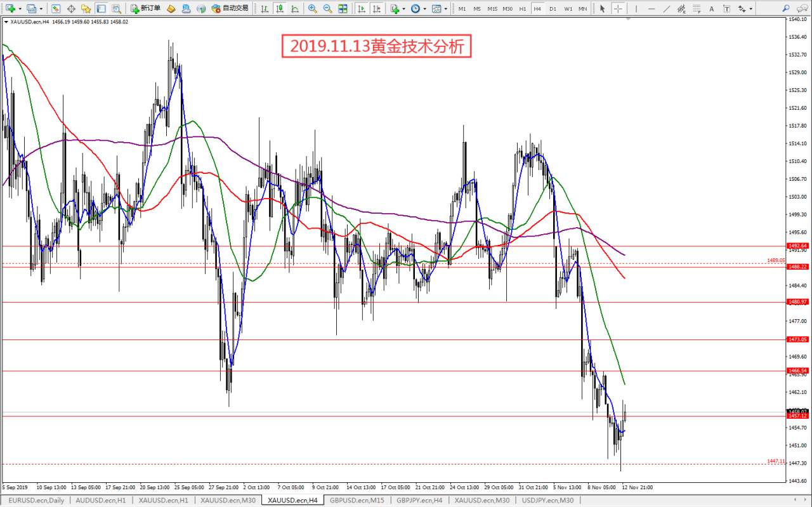Show the Market Watch panel
The image size is (812, 507).
tap(56, 8)
